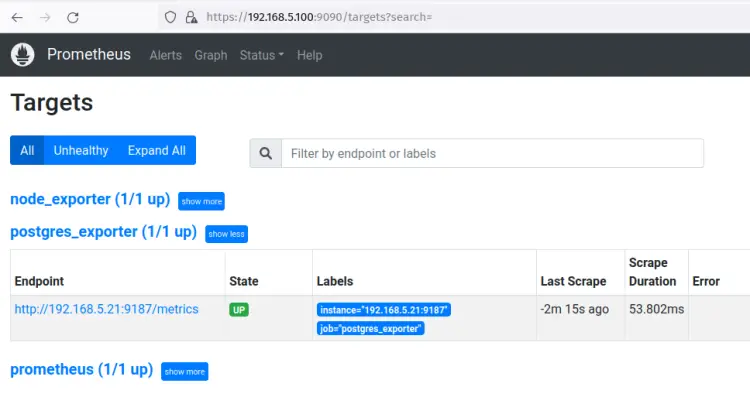Viewport: 750px width, 404px height.
Task: Open the Alerts menu item
Action: [165, 55]
